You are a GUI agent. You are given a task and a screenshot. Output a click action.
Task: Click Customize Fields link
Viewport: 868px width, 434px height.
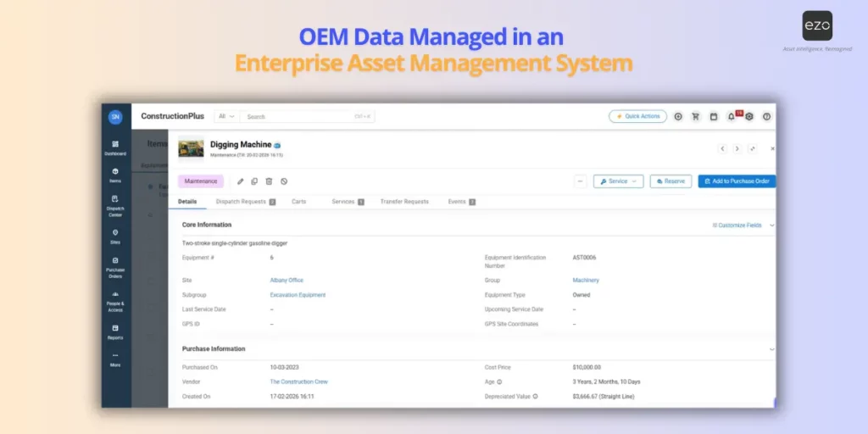(x=737, y=225)
